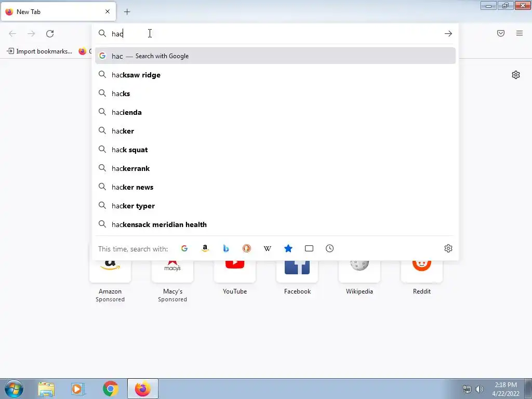
Task: Open the volume speaker tray icon
Action: point(479,389)
